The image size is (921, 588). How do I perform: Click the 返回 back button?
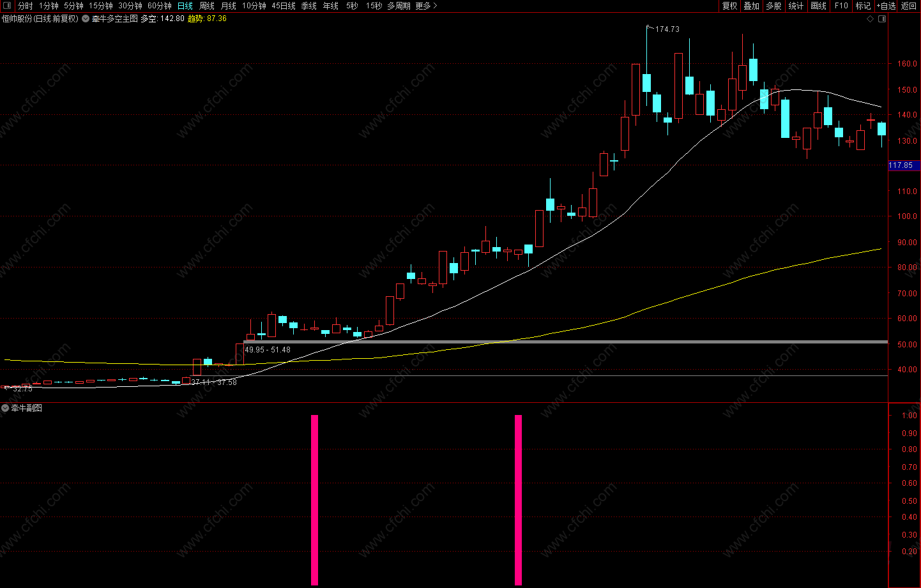coord(908,6)
